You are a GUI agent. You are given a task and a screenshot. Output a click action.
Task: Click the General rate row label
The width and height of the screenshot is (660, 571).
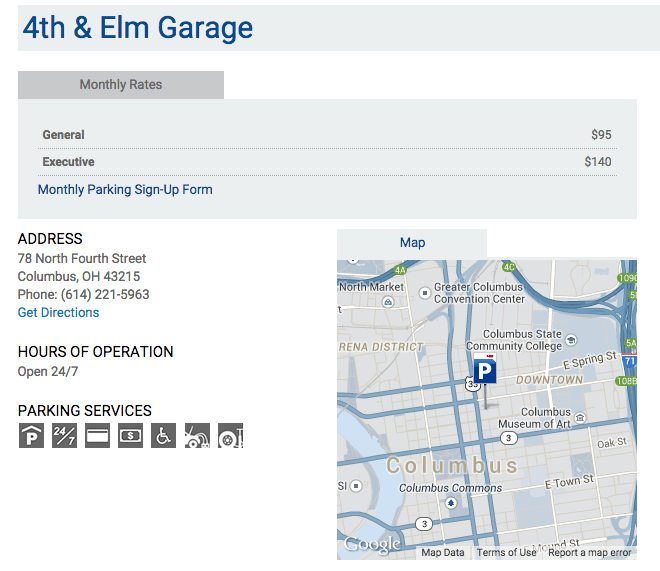coord(64,135)
